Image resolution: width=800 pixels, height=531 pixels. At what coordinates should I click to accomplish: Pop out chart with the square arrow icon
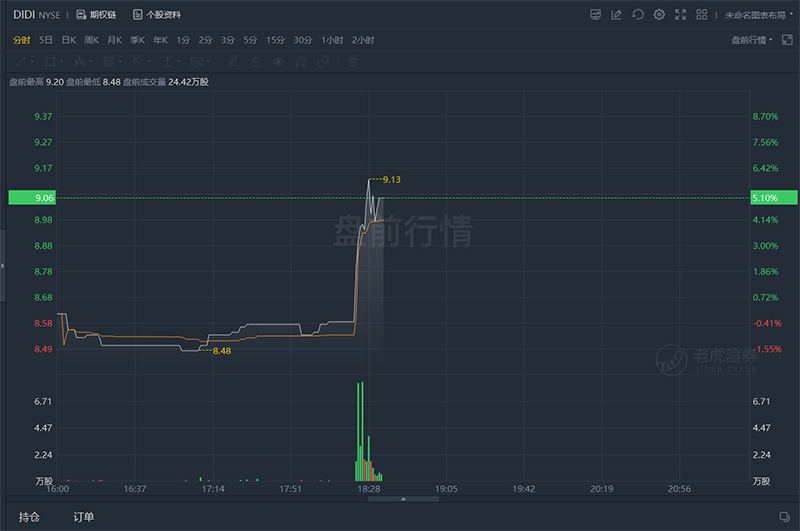787,40
